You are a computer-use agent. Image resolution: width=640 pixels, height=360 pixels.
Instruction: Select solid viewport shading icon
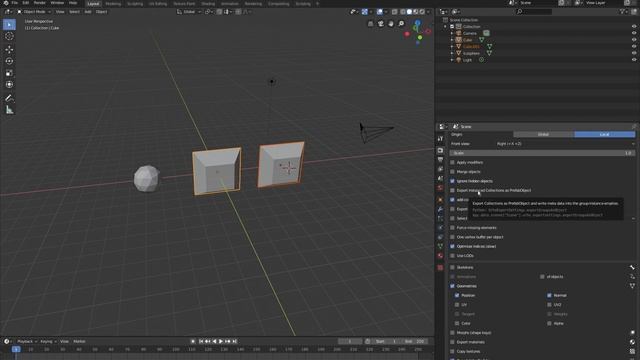[x=409, y=12]
